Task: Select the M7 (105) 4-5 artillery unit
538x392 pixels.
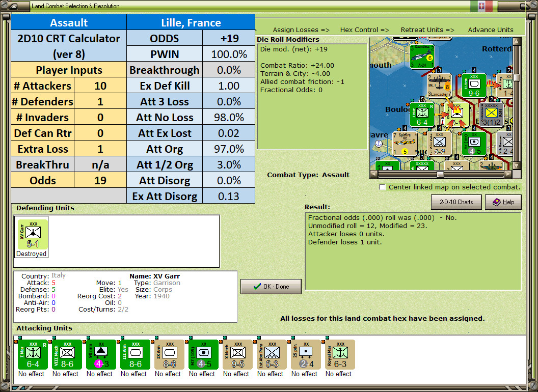Action: click(x=203, y=355)
